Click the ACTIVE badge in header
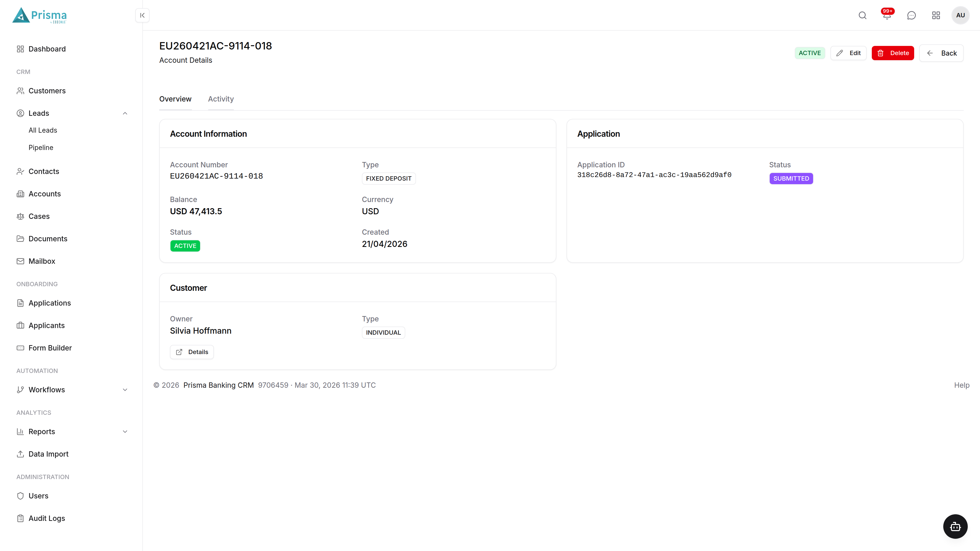This screenshot has width=980, height=551. 810,53
